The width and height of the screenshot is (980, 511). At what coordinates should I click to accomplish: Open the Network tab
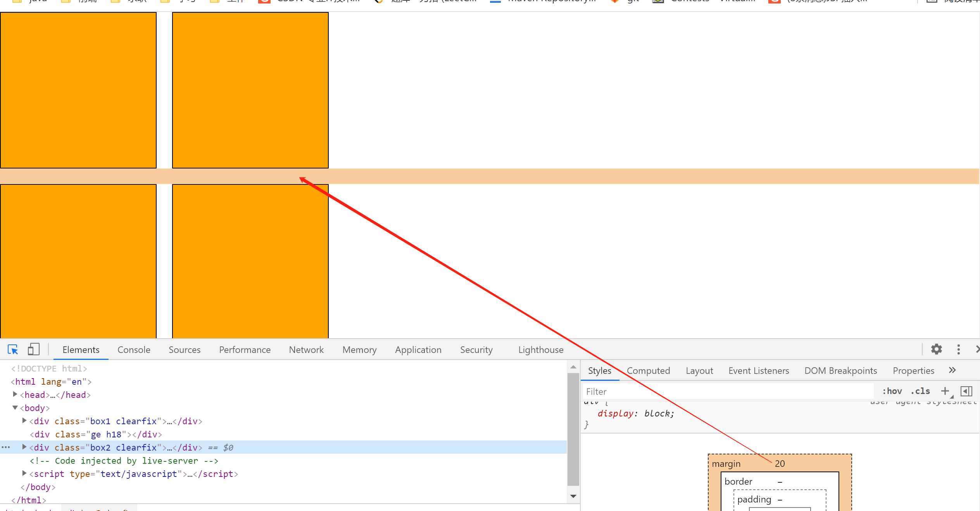[x=306, y=350]
